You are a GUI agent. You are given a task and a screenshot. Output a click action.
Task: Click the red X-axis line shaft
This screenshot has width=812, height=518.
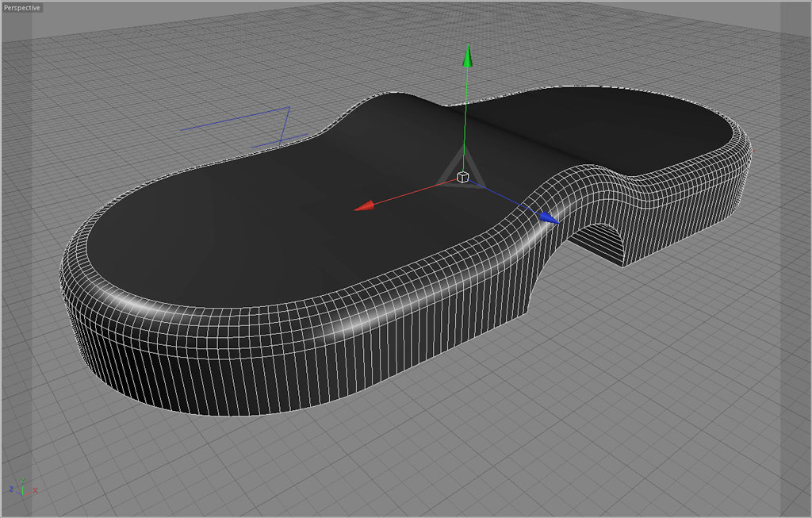(412, 194)
